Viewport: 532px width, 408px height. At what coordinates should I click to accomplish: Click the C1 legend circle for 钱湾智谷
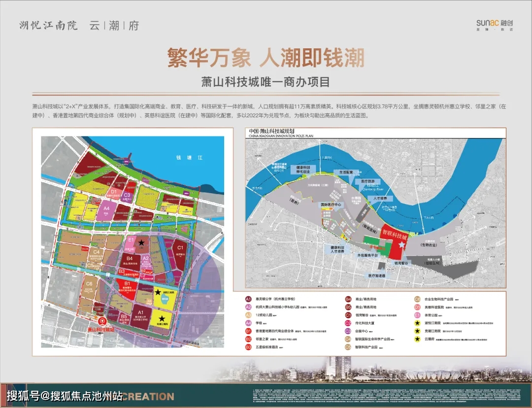pos(348,315)
